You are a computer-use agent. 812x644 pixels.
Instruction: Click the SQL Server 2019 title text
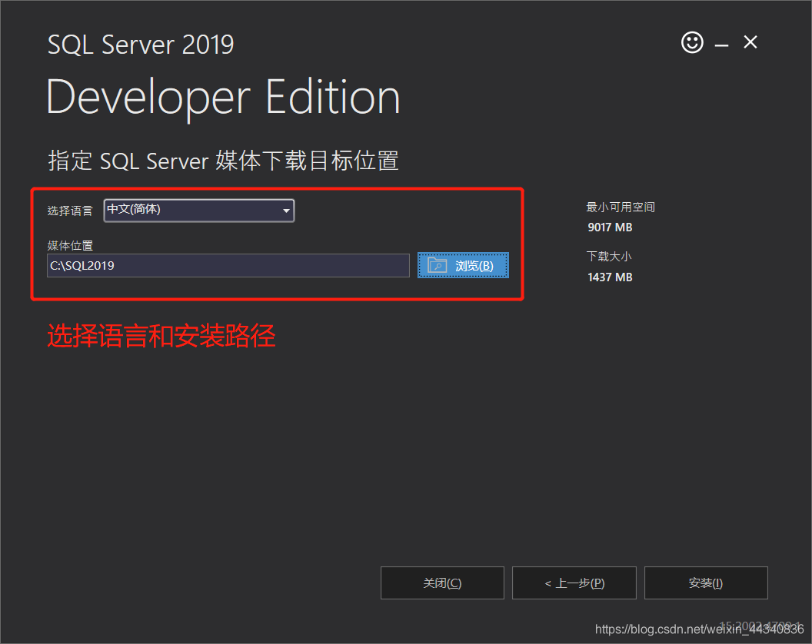141,45
